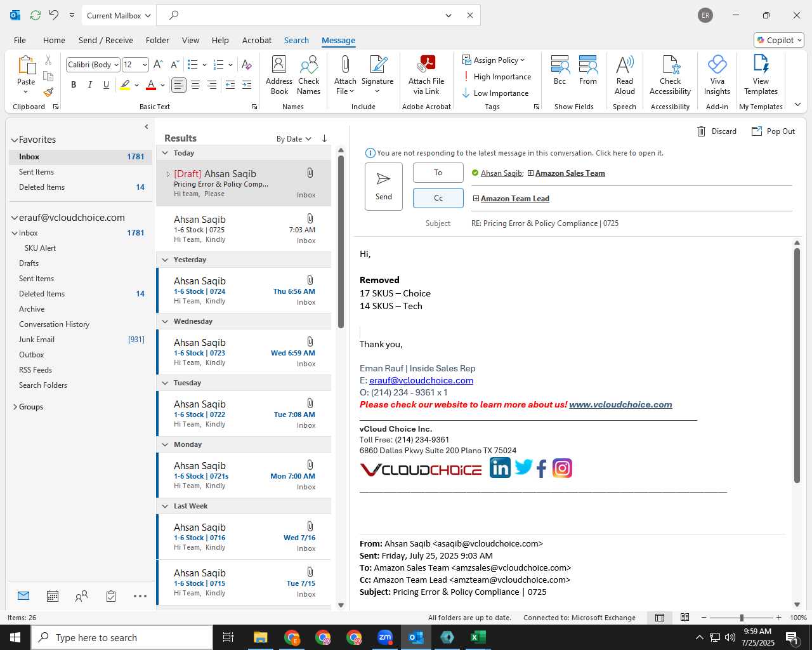The height and width of the screenshot is (650, 812).
Task: Pop Out the reply window
Action: [773, 131]
